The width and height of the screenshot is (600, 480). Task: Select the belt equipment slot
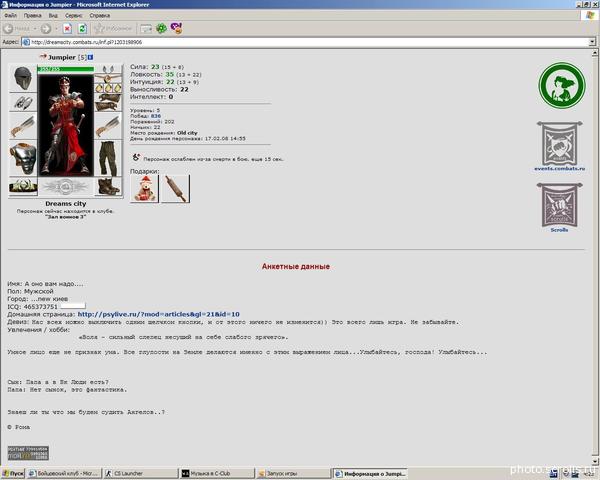click(x=23, y=186)
